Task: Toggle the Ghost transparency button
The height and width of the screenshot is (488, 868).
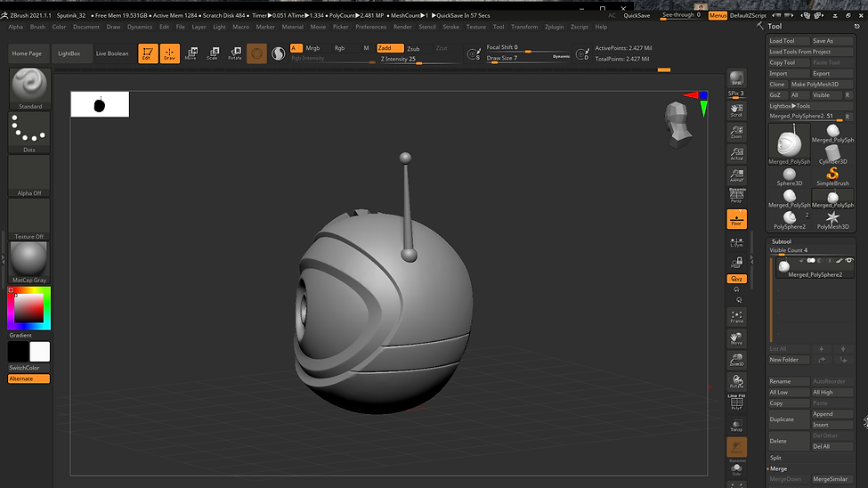Action: (x=736, y=447)
